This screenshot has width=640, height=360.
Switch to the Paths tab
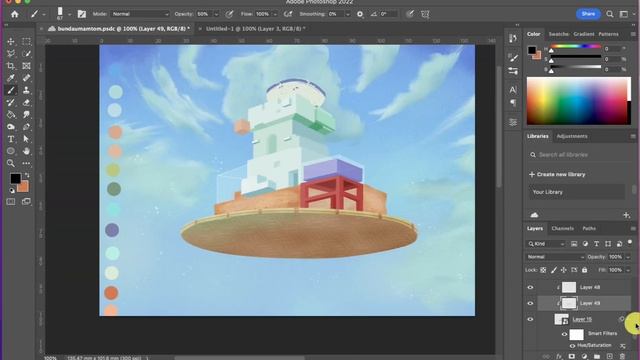click(x=589, y=229)
